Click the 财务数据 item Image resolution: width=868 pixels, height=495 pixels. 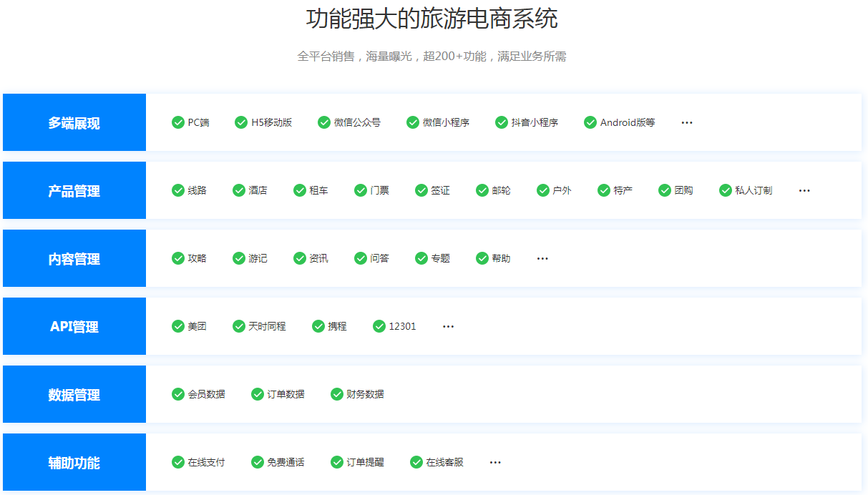tap(365, 394)
